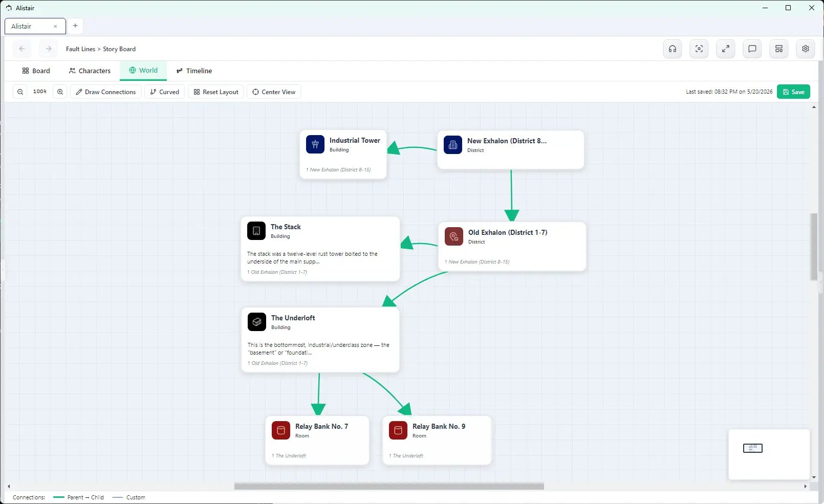Image resolution: width=824 pixels, height=504 pixels.
Task: Toggle Draw Connections mode
Action: click(x=106, y=92)
